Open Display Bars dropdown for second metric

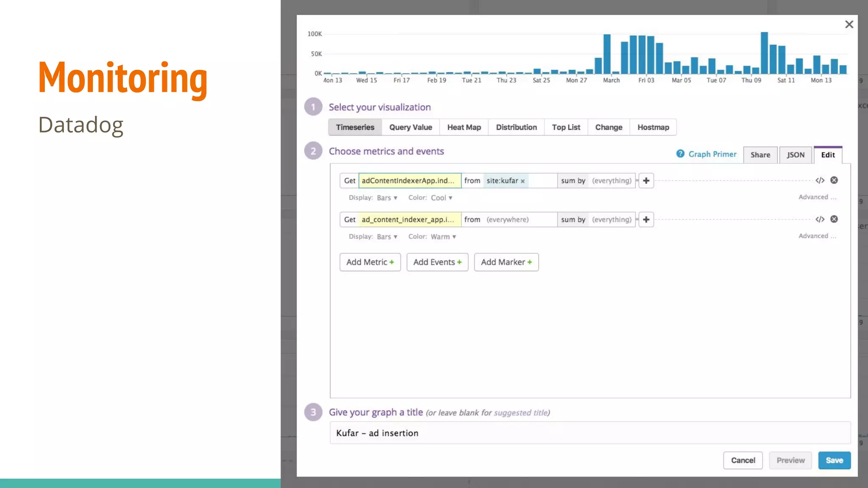click(x=387, y=237)
